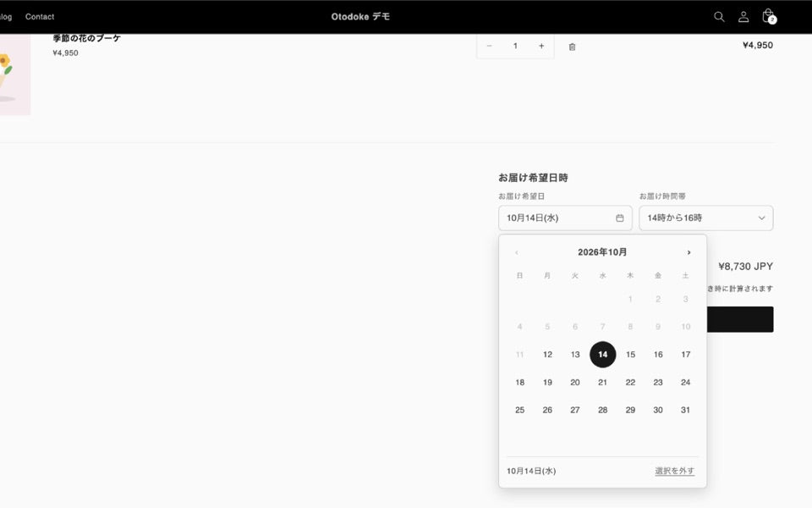
Task: Click 選択を外す to clear date
Action: pos(674,472)
